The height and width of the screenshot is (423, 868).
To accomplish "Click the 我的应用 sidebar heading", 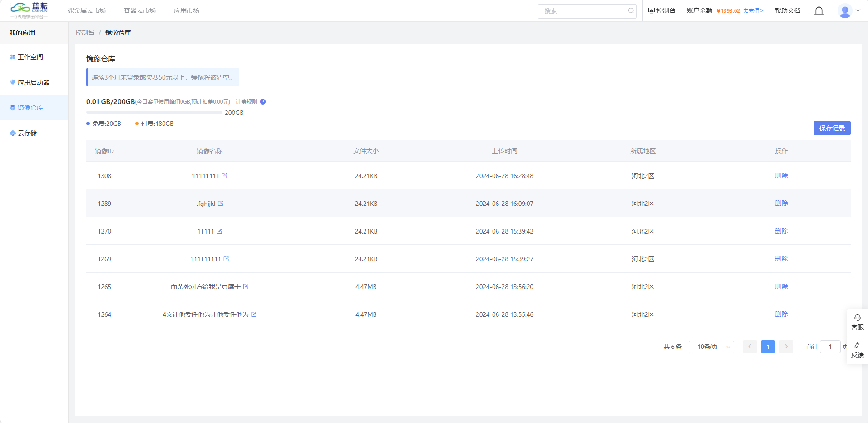I will click(x=22, y=33).
